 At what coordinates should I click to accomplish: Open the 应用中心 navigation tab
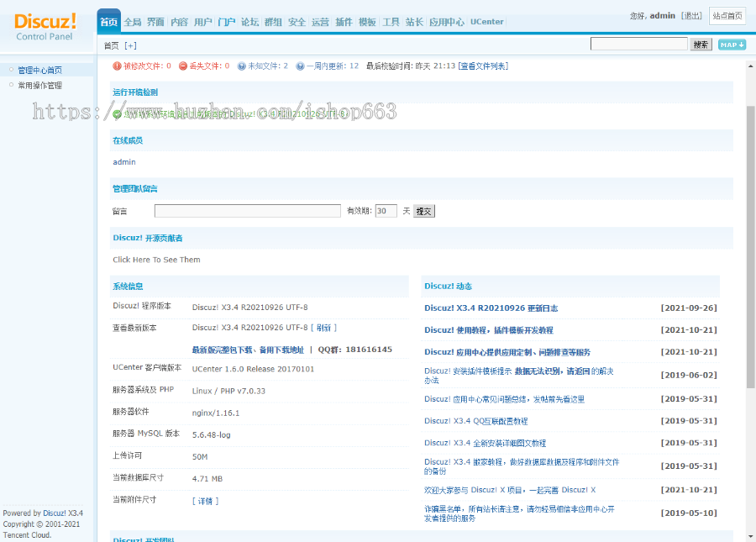pos(447,22)
